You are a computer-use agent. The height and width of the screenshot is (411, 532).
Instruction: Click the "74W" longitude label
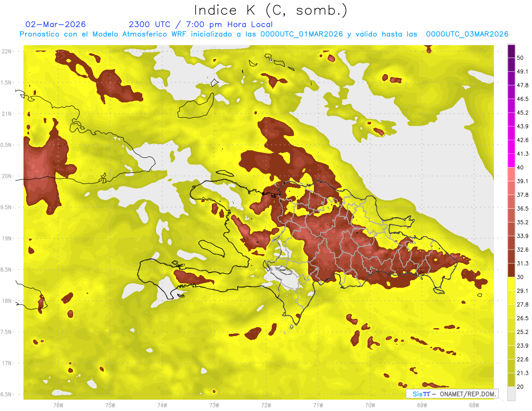[x=162, y=405]
